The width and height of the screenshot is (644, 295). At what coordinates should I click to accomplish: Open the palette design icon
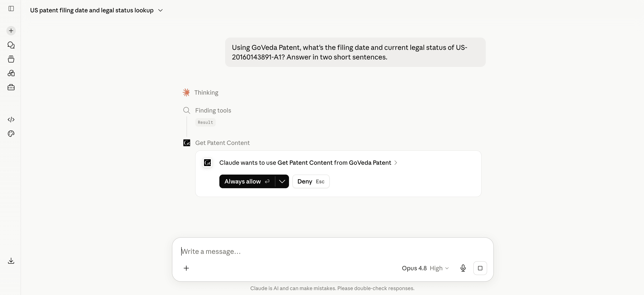pos(11,134)
